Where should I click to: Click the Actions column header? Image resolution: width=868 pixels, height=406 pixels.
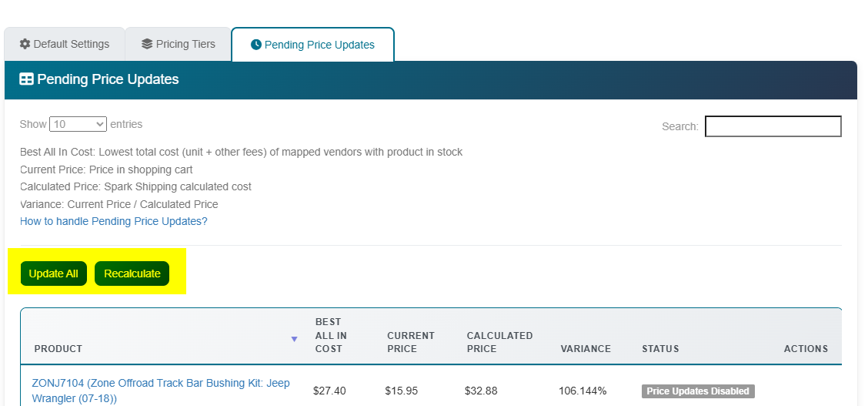coord(806,349)
